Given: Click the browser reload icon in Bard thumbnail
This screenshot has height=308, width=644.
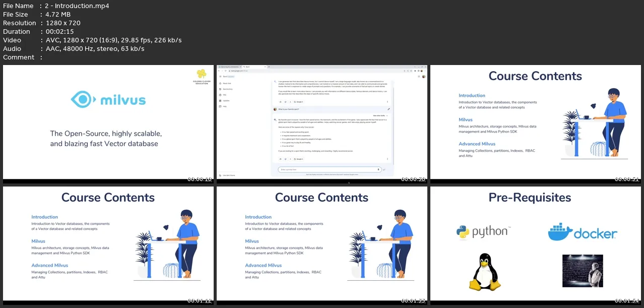Looking at the screenshot, I should [225, 71].
